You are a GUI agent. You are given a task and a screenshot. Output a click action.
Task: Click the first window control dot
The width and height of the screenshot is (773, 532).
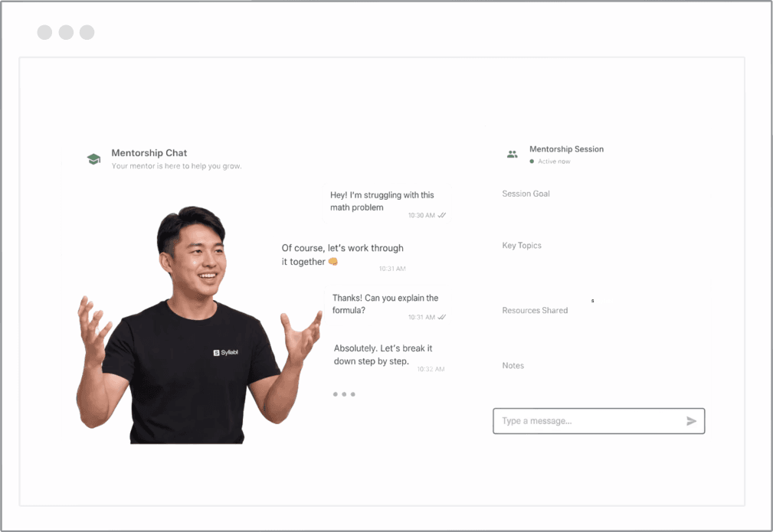45,32
